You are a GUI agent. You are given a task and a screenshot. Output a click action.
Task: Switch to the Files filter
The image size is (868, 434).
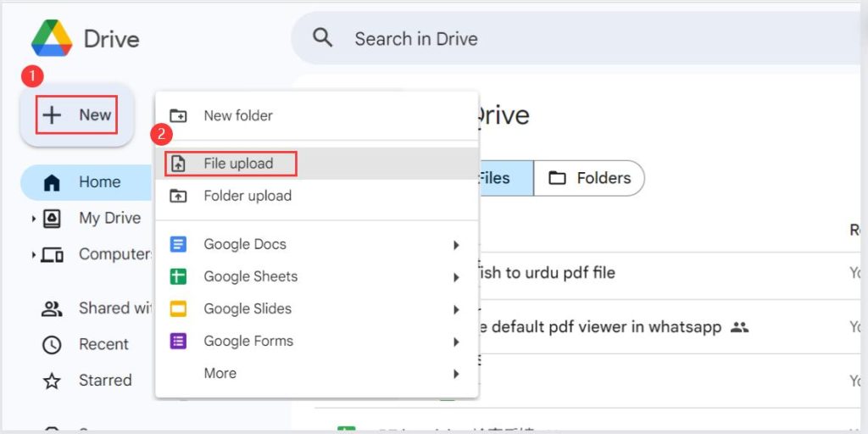tap(505, 178)
